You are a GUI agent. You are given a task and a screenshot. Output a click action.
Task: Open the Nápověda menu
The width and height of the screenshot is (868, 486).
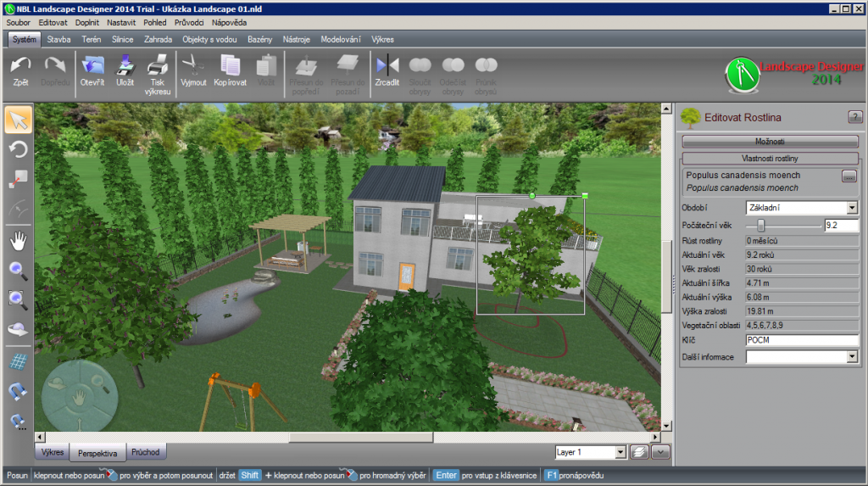point(229,23)
